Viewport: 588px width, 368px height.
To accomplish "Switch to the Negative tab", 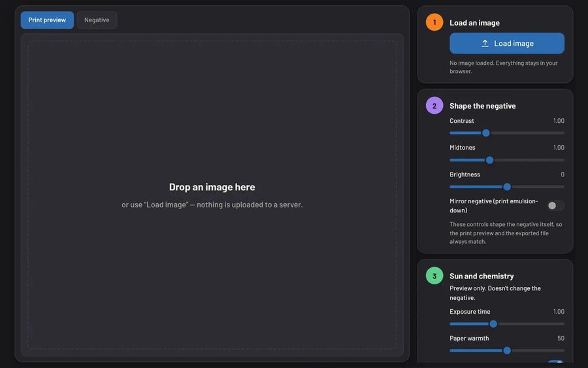I will tap(97, 20).
